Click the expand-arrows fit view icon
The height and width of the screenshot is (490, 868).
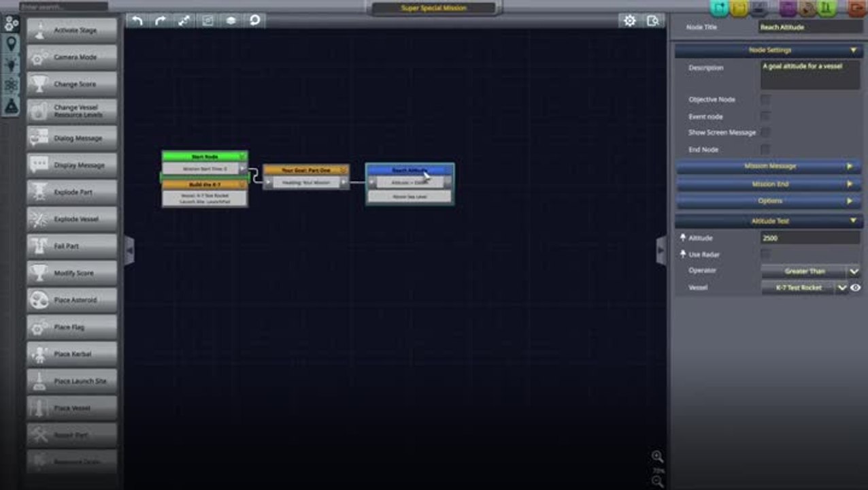pos(184,20)
